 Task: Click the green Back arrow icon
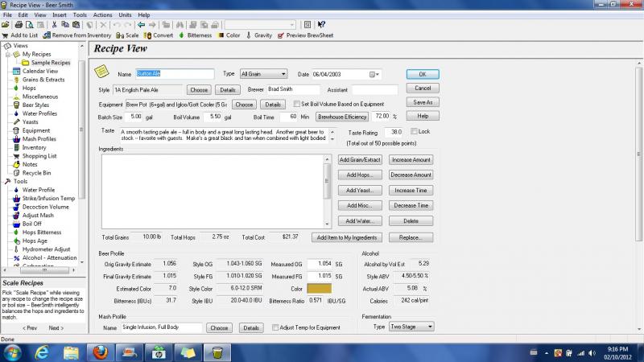coord(141,25)
